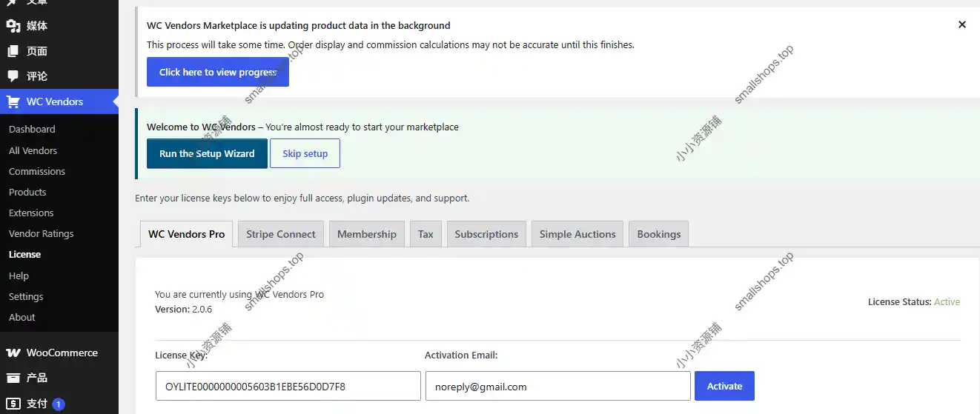Go to Extensions in WC Vendors
The image size is (980, 414).
(x=31, y=213)
